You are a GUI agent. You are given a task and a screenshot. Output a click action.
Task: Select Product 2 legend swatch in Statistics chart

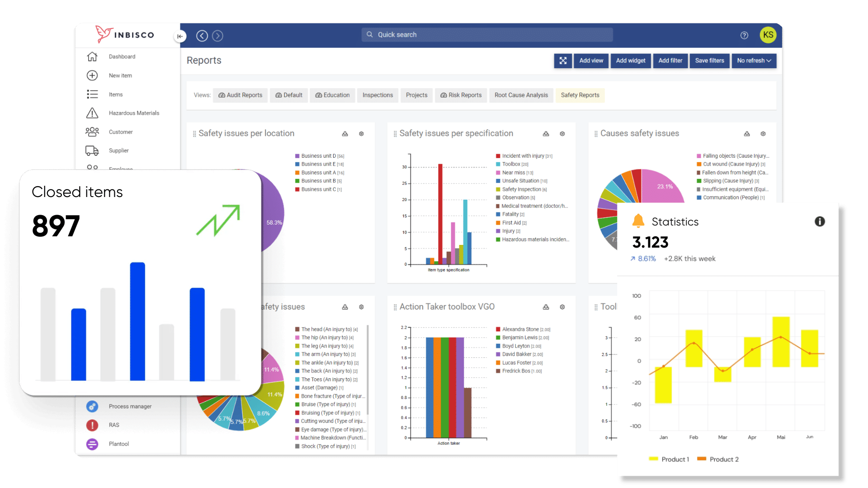tap(703, 459)
